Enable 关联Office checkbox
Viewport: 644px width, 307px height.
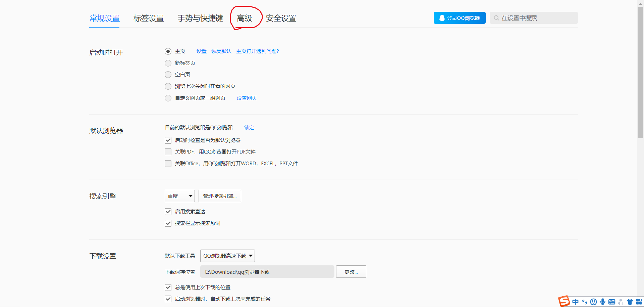point(168,164)
